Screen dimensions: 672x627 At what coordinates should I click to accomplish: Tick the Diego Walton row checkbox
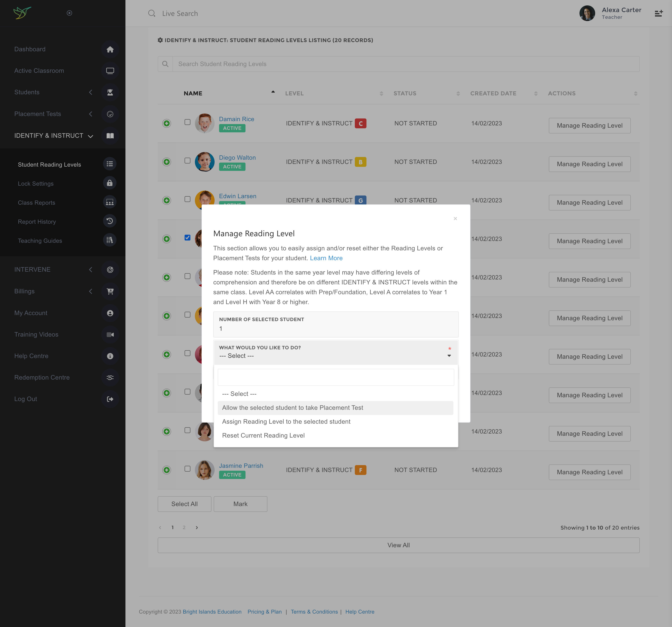(x=187, y=161)
